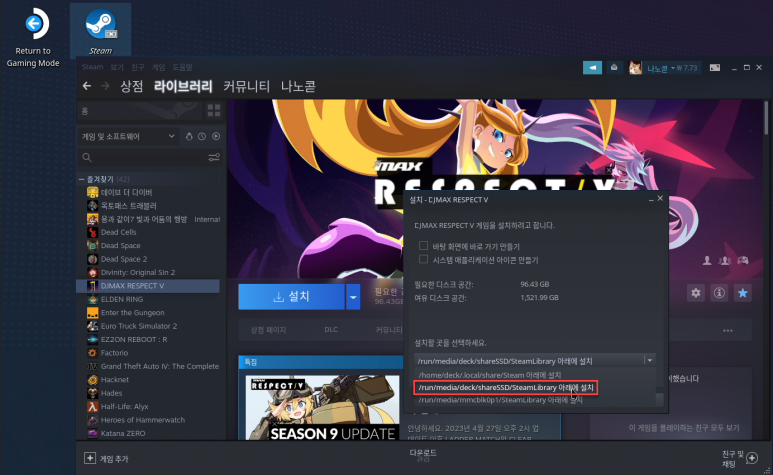The image size is (773, 475).
Task: Open the 나노콘 profile avatar
Action: point(635,68)
